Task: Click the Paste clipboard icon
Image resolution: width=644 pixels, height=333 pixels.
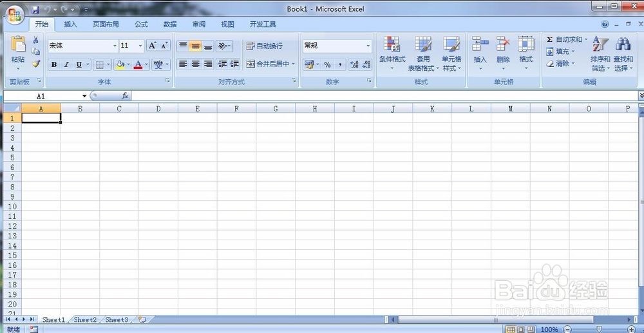Action: coord(18,44)
